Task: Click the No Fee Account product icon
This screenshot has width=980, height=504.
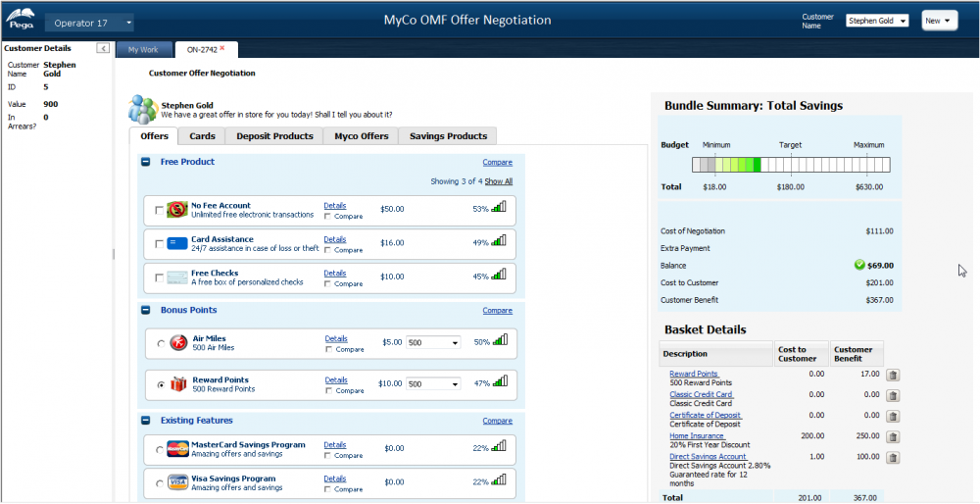Action: [x=177, y=210]
